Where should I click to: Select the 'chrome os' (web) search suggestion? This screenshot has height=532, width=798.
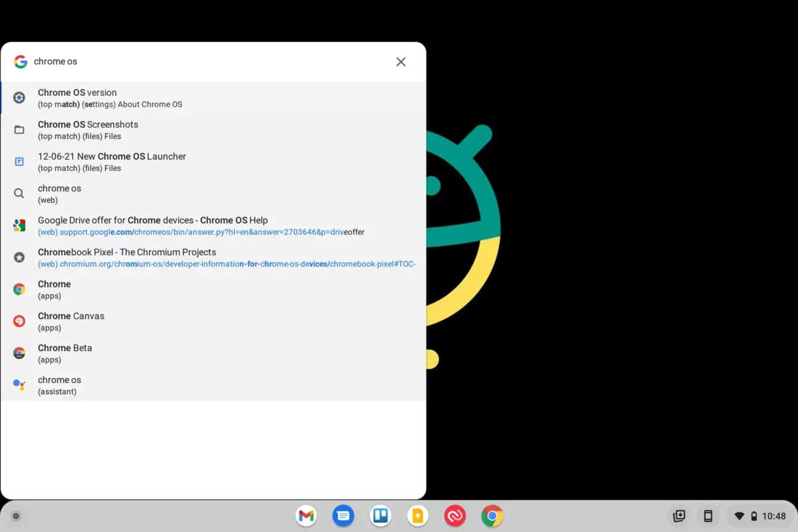213,194
